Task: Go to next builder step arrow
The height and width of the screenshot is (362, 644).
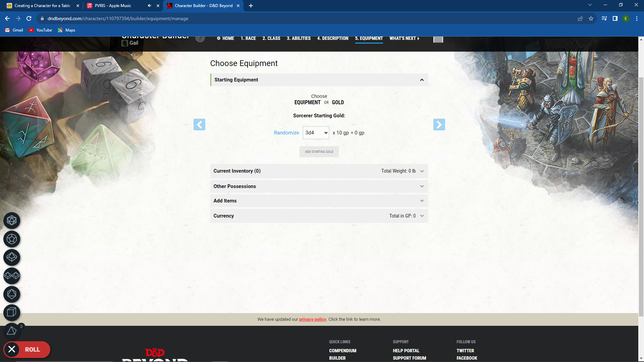Action: click(x=439, y=125)
